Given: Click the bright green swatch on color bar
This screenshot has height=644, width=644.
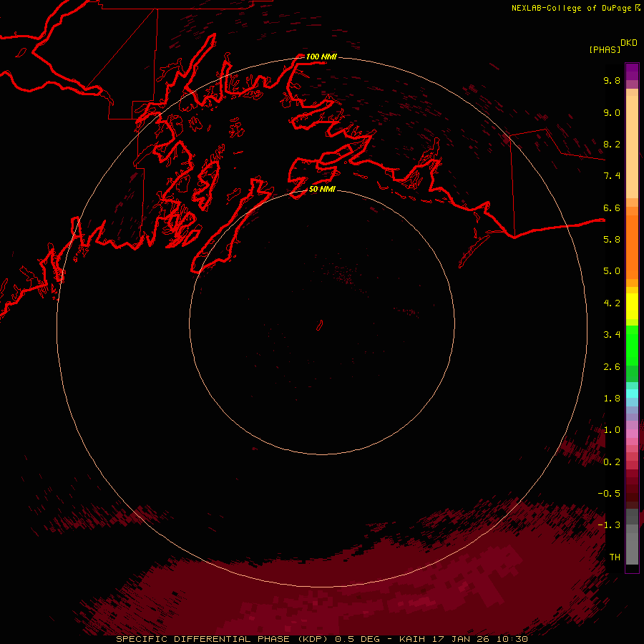Looking at the screenshot, I should click(632, 346).
